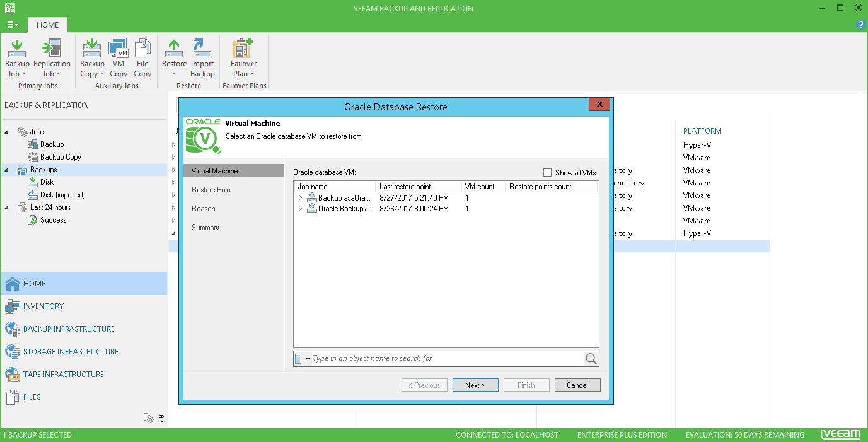This screenshot has width=868, height=442.
Task: Open the HOME view in sidebar
Action: pos(84,284)
